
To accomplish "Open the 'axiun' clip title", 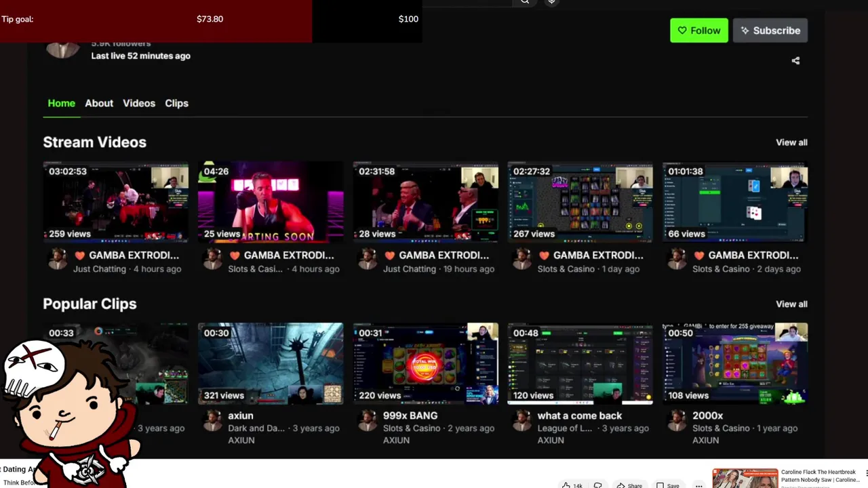I will tap(241, 415).
